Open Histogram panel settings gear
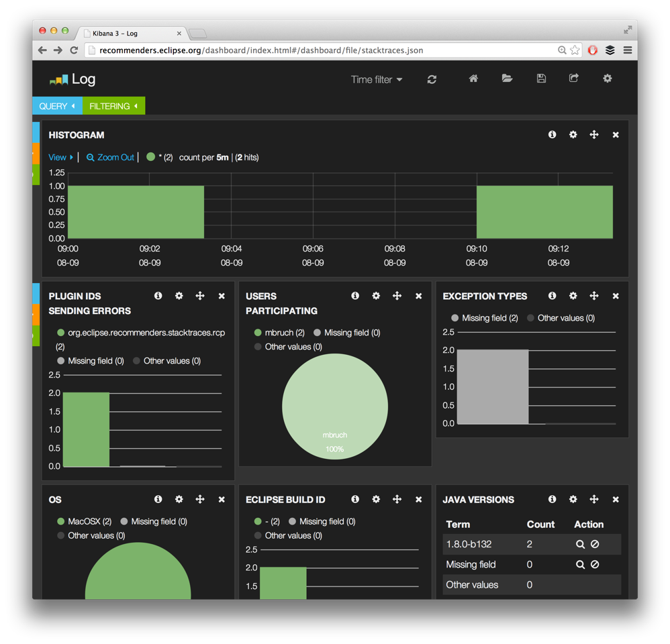670x644 pixels. pyautogui.click(x=573, y=135)
